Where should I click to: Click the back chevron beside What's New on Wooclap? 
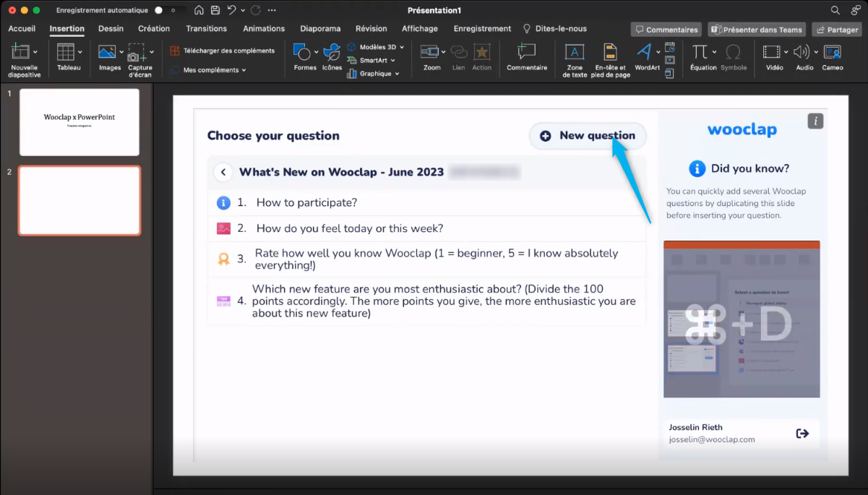pos(223,172)
